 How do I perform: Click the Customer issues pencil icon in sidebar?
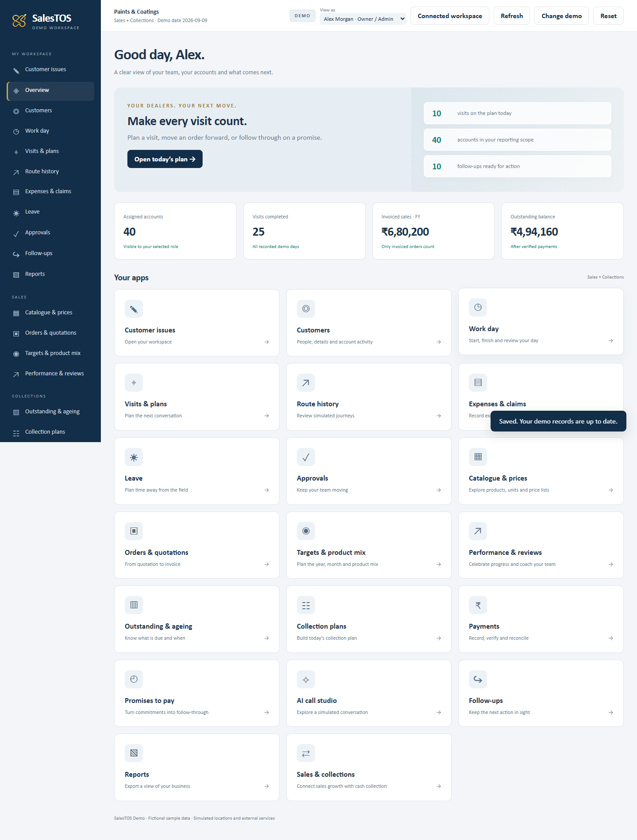tap(16, 71)
